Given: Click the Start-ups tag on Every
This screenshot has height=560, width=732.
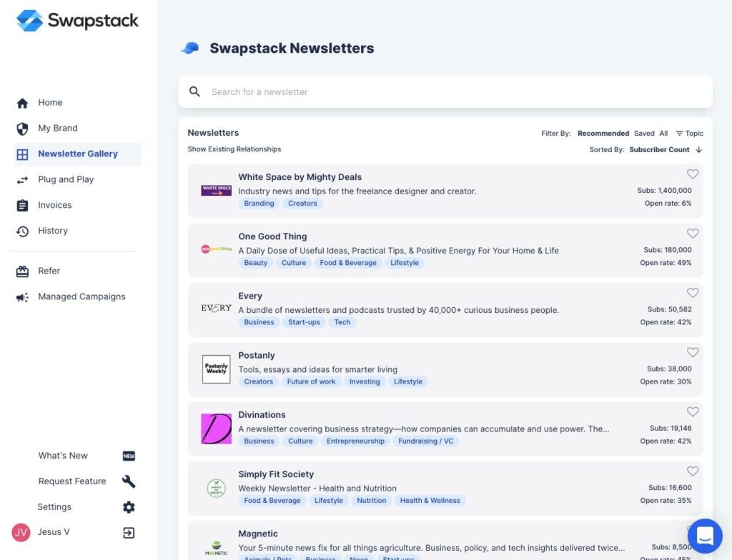Looking at the screenshot, I should (x=304, y=322).
